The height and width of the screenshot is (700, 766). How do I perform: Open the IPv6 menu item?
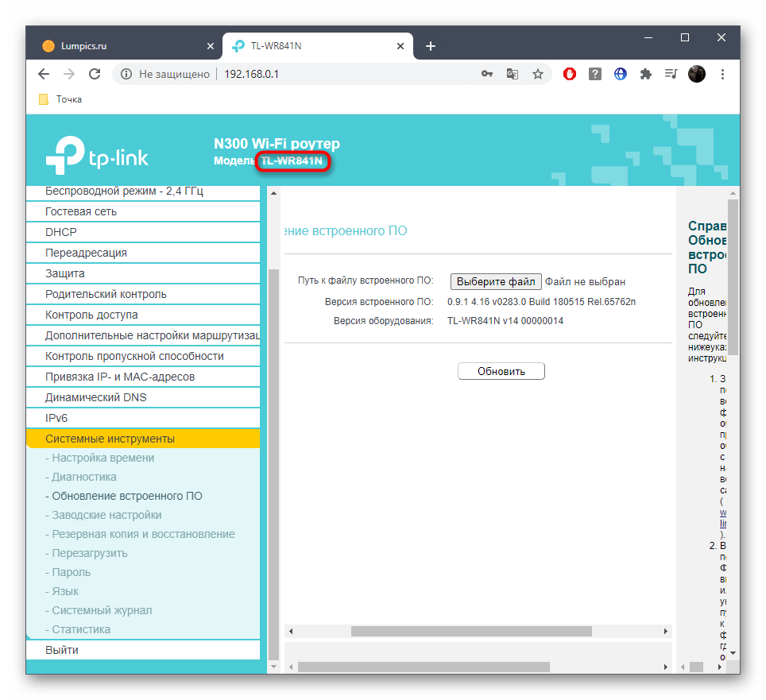coord(143,418)
